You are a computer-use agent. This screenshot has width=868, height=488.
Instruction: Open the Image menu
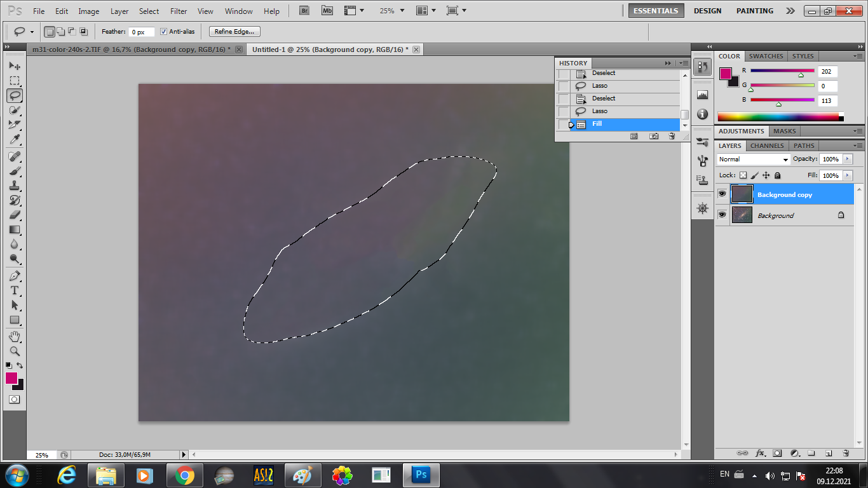point(88,11)
